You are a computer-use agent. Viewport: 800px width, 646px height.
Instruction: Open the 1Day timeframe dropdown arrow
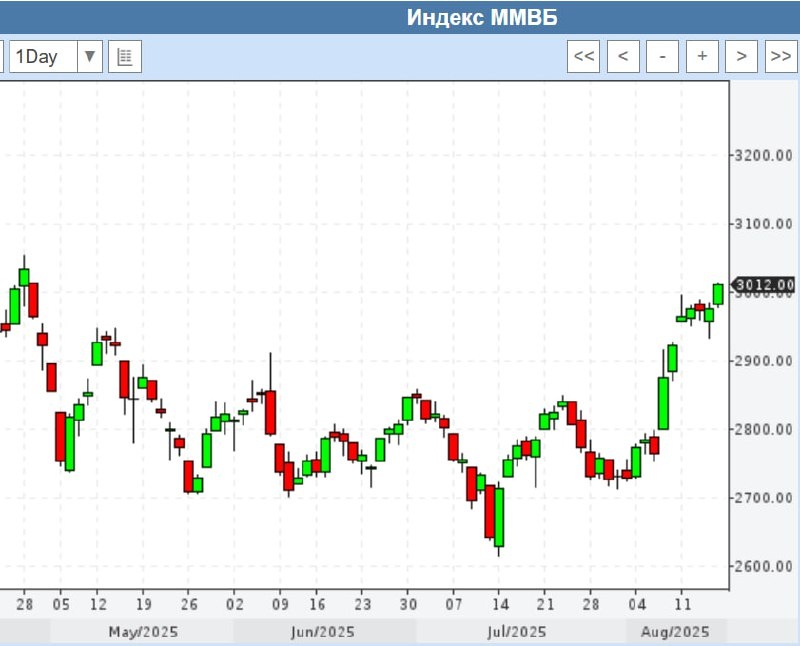(90, 56)
